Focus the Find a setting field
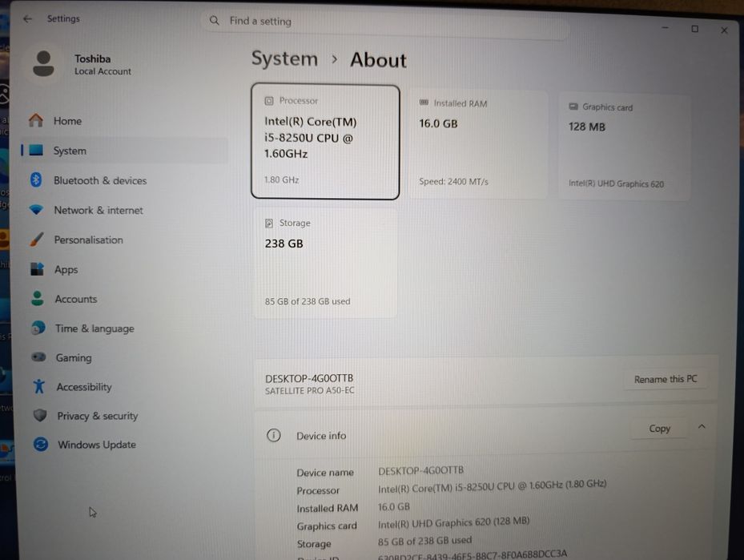744x560 pixels. pyautogui.click(x=385, y=25)
